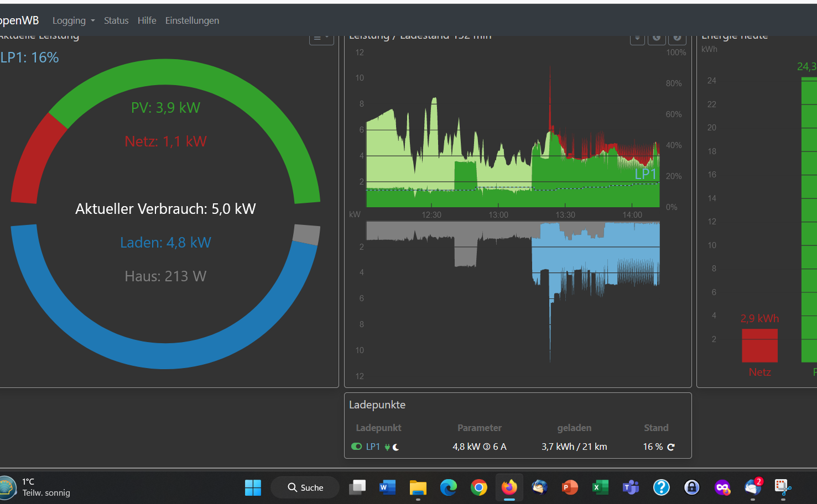The height and width of the screenshot is (504, 817).
Task: Toggle the LP1 legend in the graph
Action: 645,174
